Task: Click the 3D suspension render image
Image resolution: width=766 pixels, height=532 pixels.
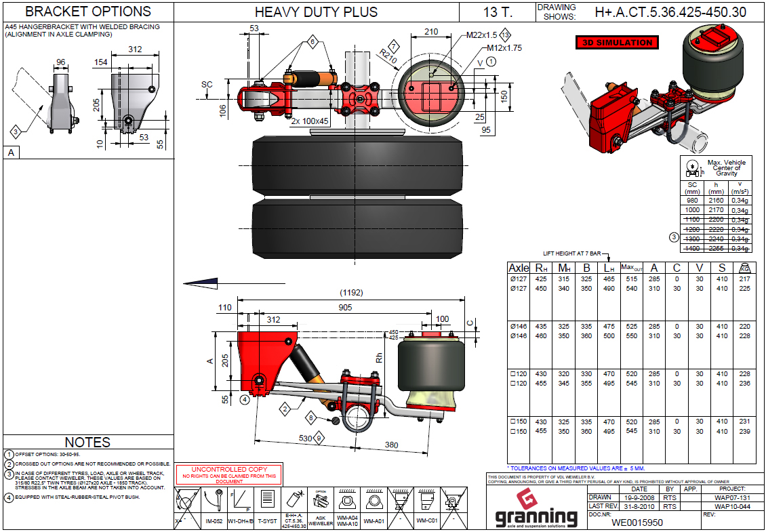Action: click(x=653, y=88)
